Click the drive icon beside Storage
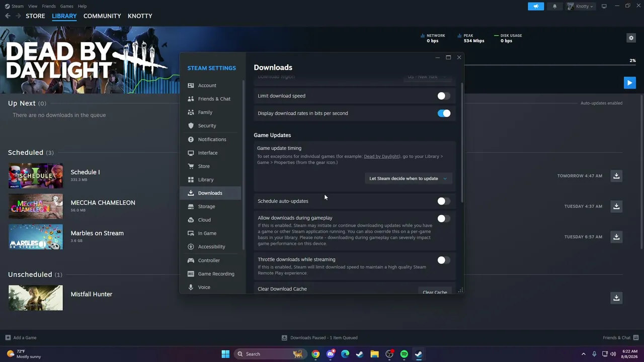Image resolution: width=644 pixels, height=362 pixels. (x=191, y=206)
